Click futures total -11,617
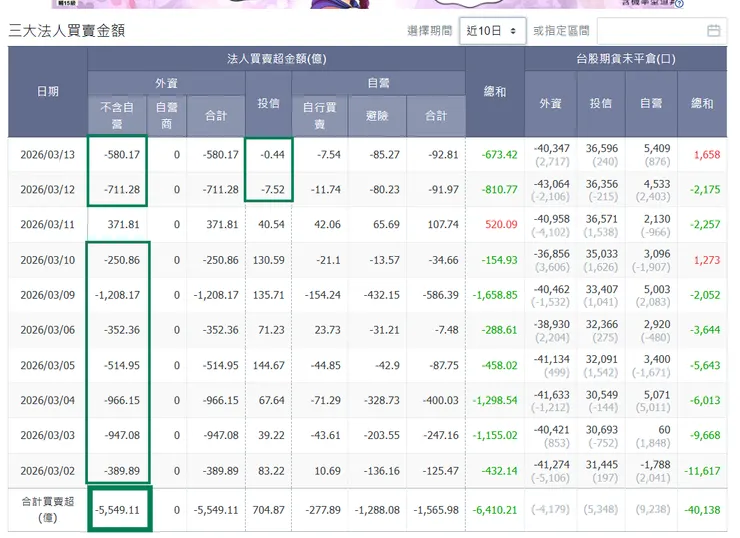740x538 pixels. click(702, 471)
